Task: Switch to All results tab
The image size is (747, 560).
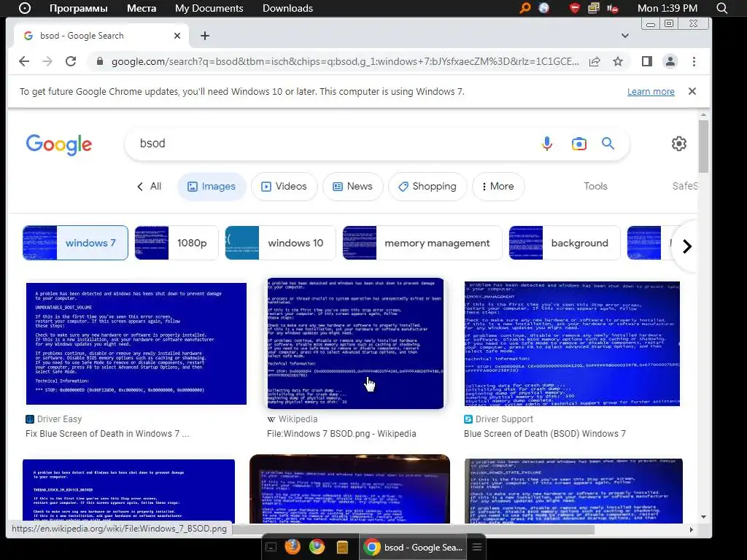Action: (x=149, y=186)
